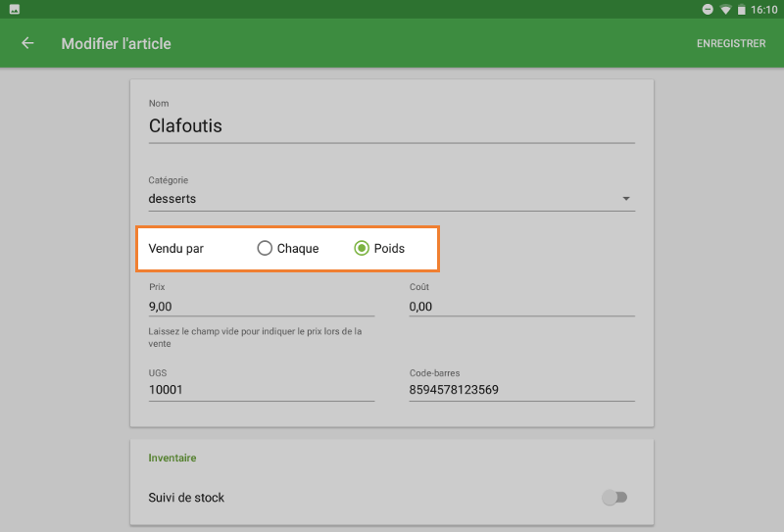Edit the Coût field showing 0,00
Screen dimensions: 784x532
(x=522, y=307)
